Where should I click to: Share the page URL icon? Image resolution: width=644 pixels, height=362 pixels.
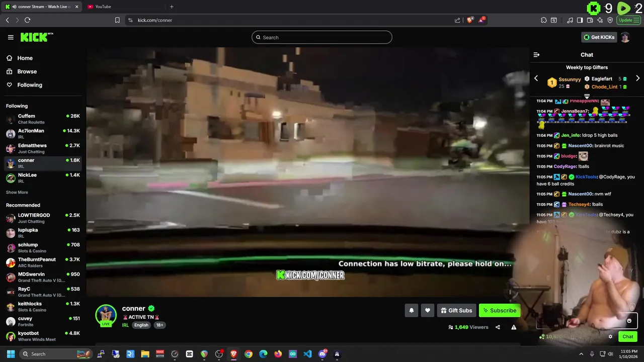[457, 20]
